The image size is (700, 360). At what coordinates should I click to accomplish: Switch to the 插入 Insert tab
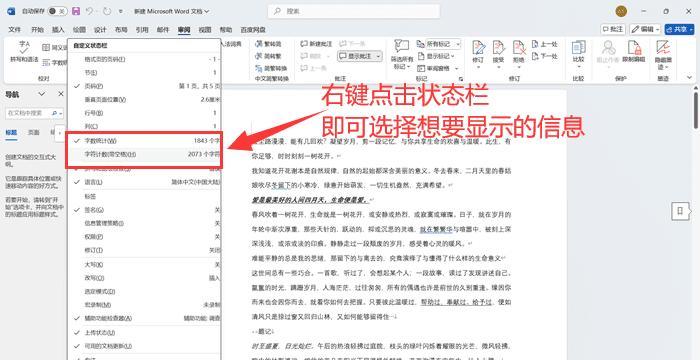[58, 29]
